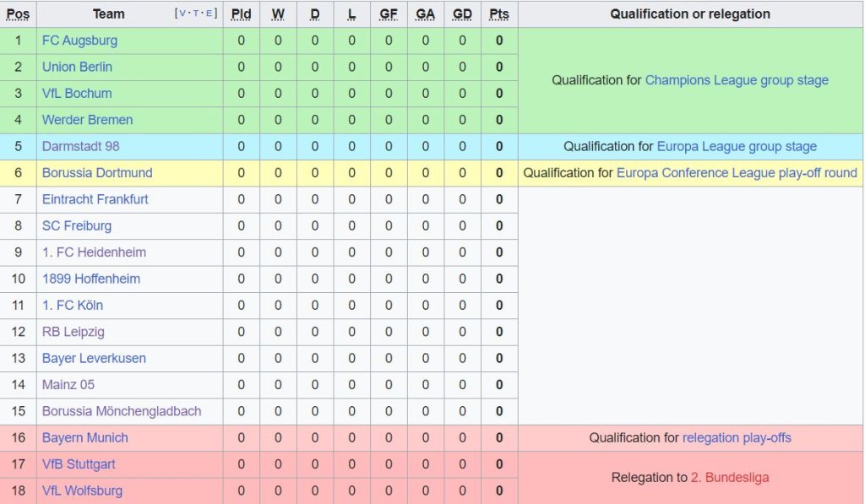865x504 pixels.
Task: Click the Bayern Munich link
Action: (85, 437)
